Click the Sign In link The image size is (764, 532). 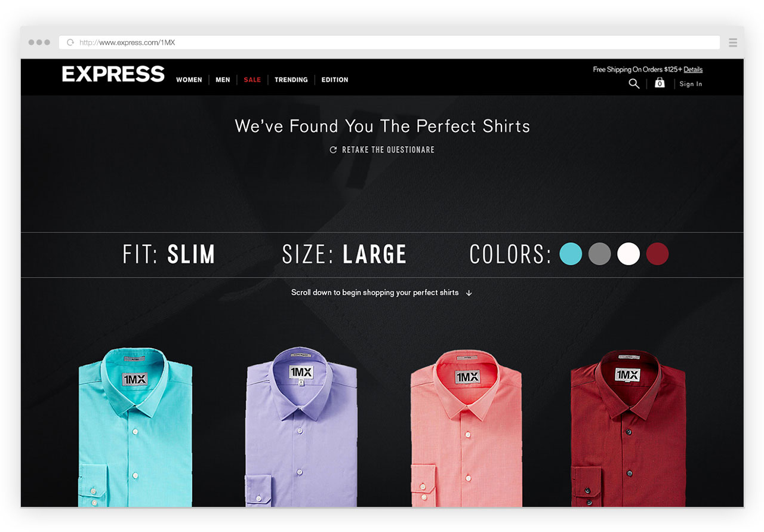(691, 84)
